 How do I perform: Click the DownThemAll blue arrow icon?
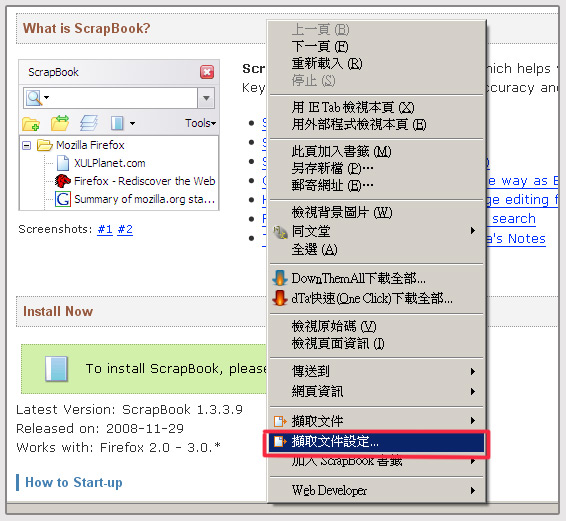click(279, 278)
